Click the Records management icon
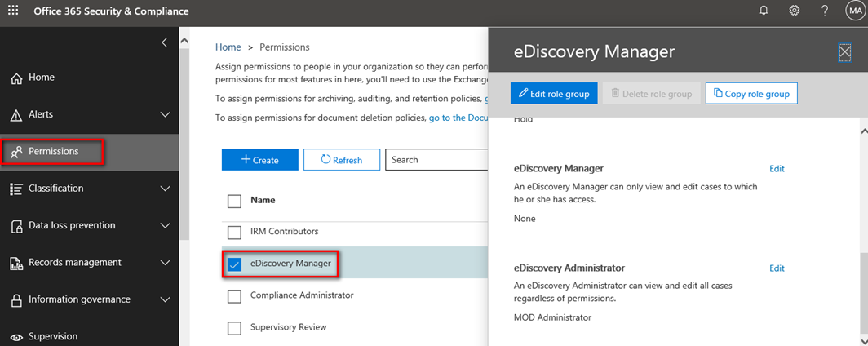 (16, 263)
